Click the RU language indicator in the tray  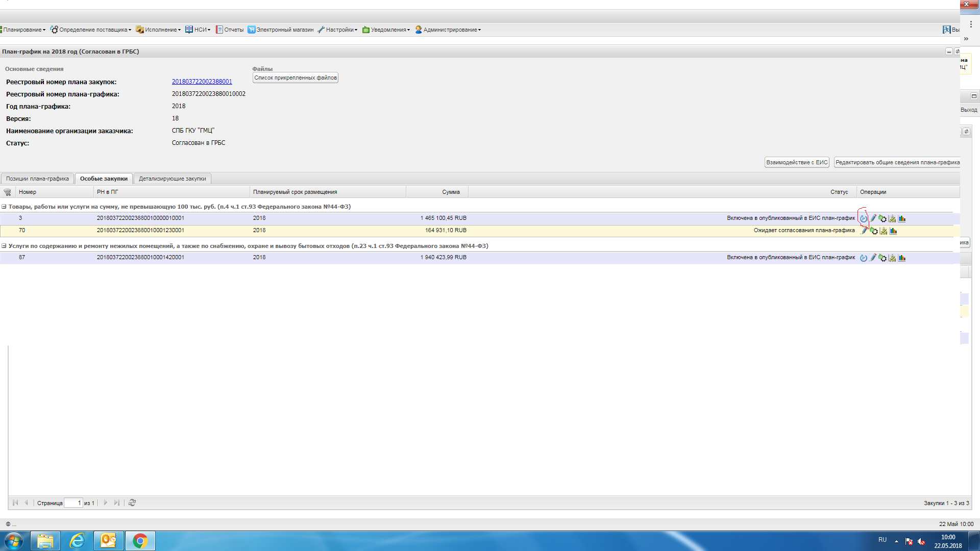coord(883,540)
